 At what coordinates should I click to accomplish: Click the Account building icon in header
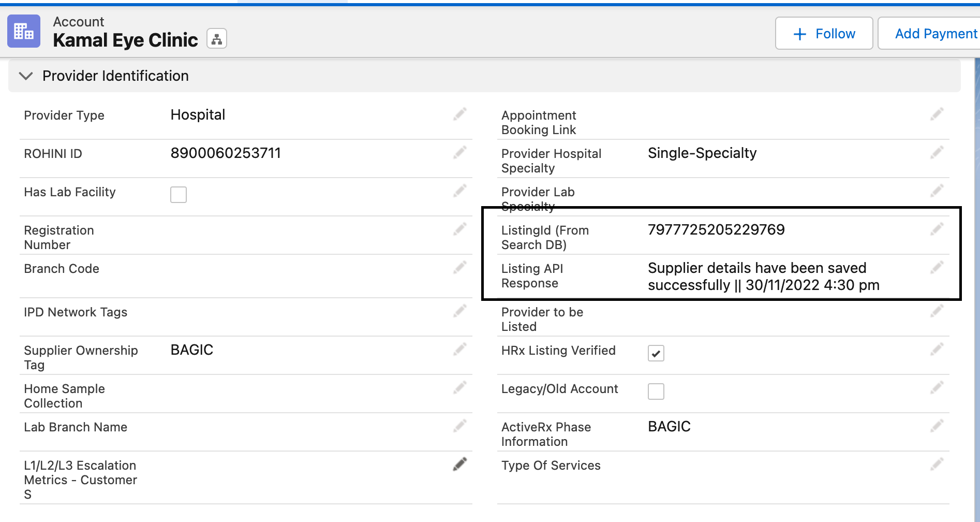(x=24, y=32)
